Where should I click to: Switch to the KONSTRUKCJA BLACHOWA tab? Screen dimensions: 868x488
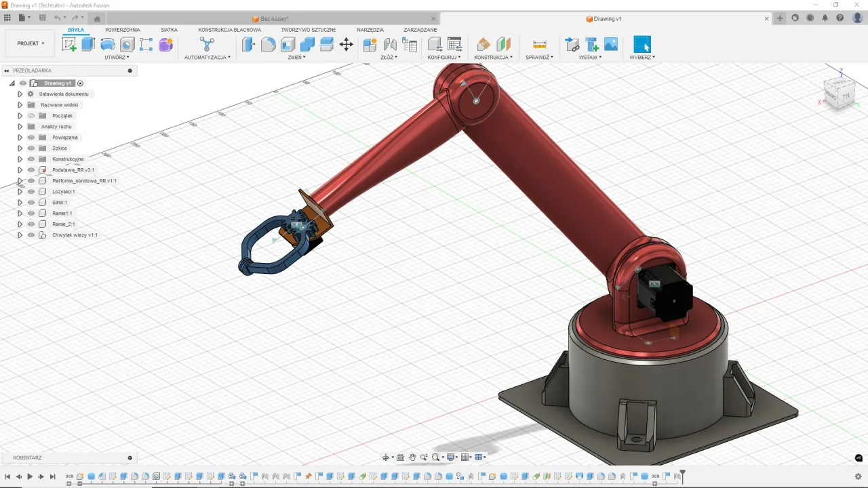(x=230, y=29)
